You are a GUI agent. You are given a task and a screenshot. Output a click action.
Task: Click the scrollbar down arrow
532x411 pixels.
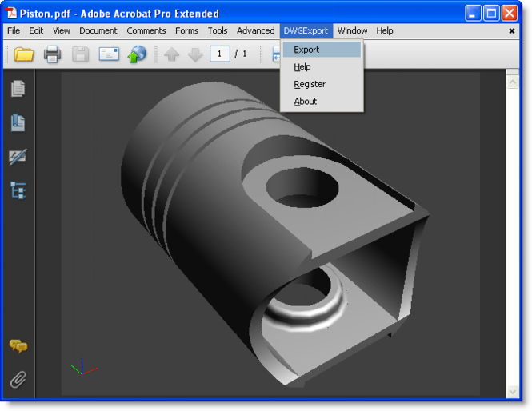click(513, 392)
